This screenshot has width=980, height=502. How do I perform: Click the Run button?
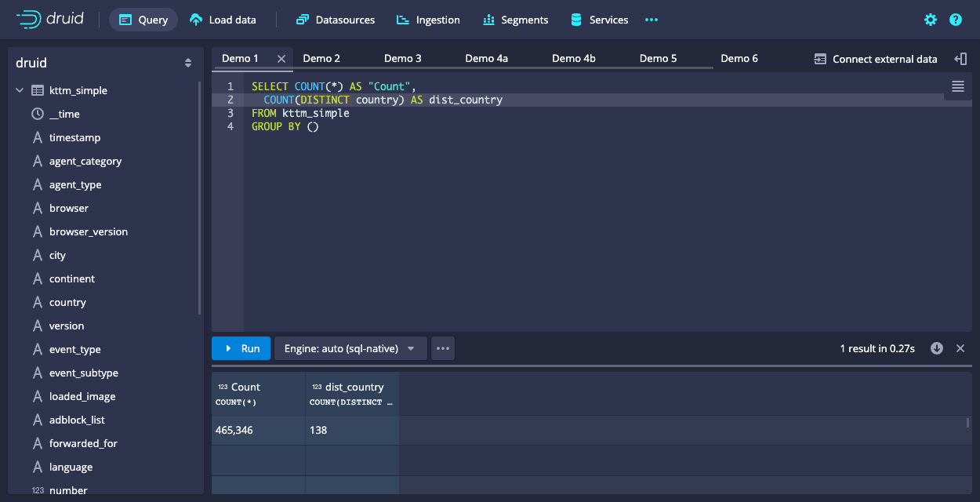click(x=241, y=348)
